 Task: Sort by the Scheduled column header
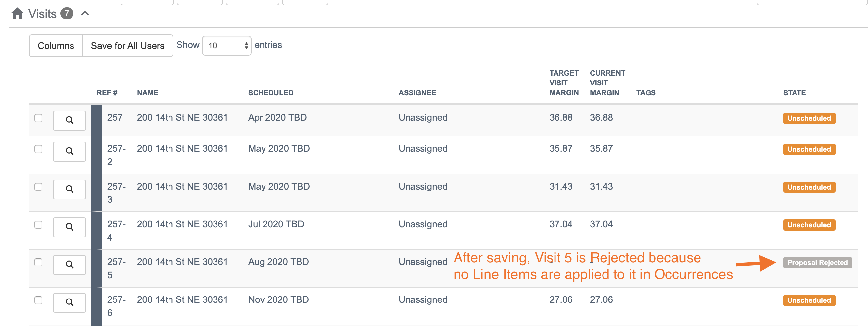pyautogui.click(x=270, y=93)
